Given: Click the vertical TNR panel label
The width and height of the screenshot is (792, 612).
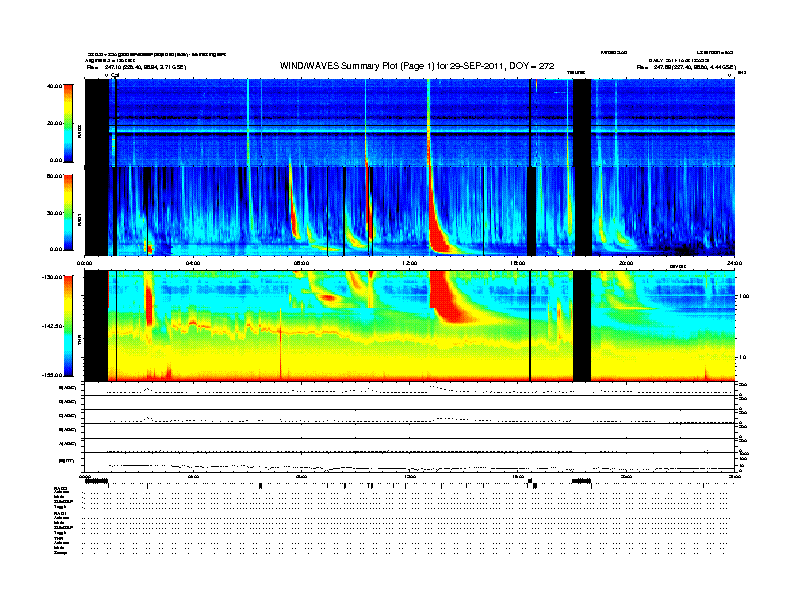Looking at the screenshot, I should pos(79,342).
